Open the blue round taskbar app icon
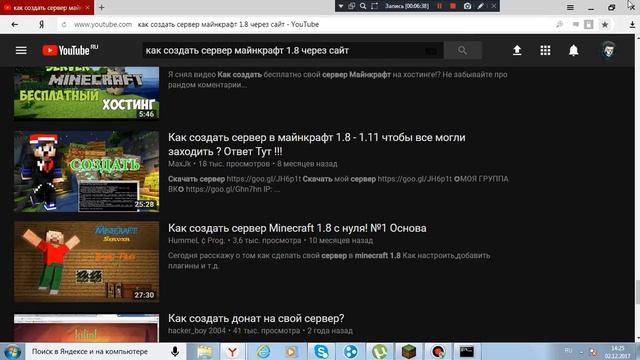 click(350, 351)
